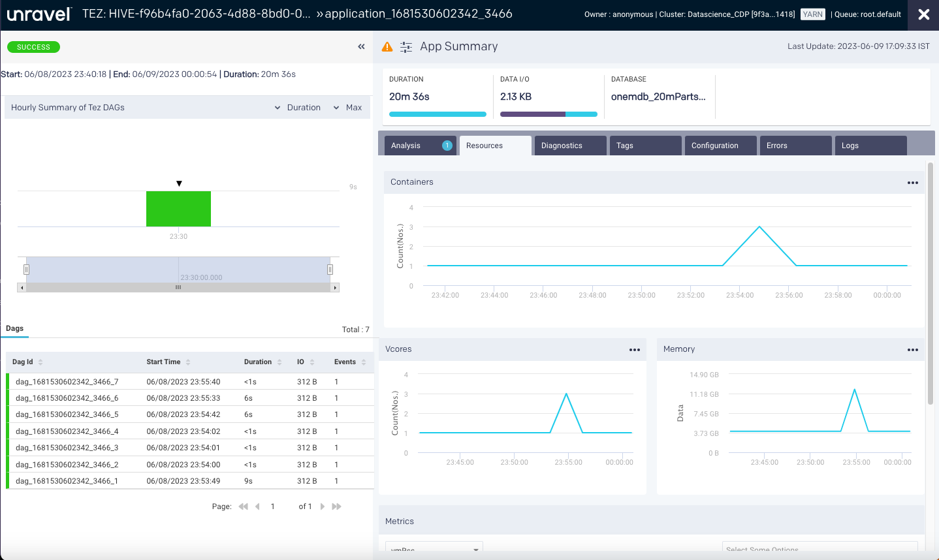Click the App Summary sliders icon
This screenshot has height=560, width=939.
[x=406, y=47]
